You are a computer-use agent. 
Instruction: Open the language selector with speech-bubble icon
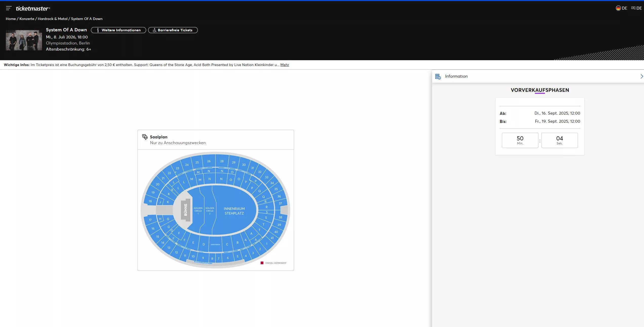click(x=636, y=8)
